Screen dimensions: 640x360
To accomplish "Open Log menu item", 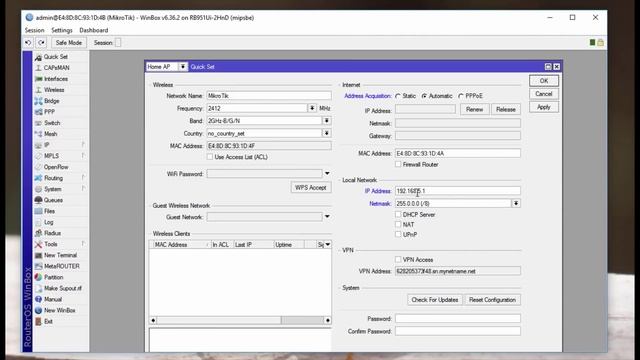I will [x=49, y=222].
